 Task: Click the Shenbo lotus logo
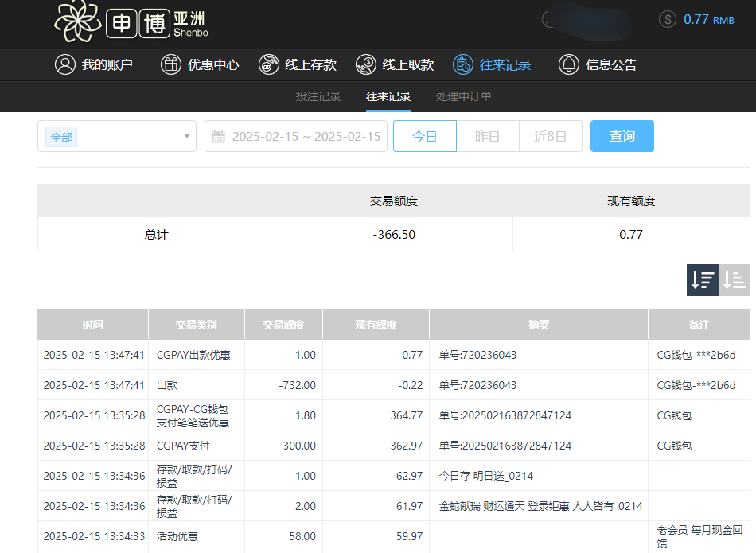77,21
